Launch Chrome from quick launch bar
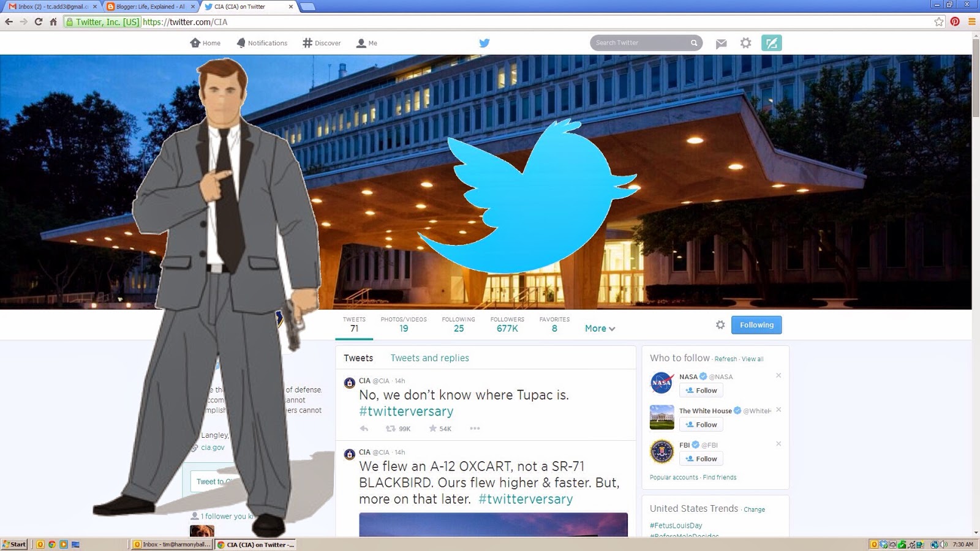Viewport: 980px width, 551px height. pyautogui.click(x=52, y=544)
